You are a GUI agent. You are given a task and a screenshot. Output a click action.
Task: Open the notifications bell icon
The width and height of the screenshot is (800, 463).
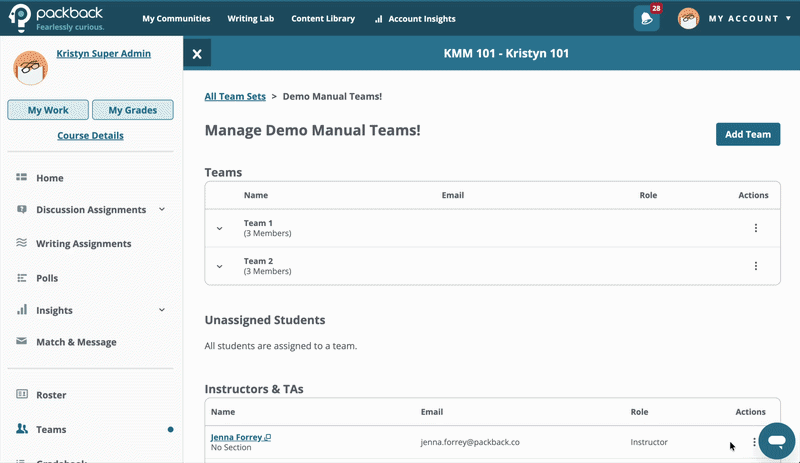646,19
